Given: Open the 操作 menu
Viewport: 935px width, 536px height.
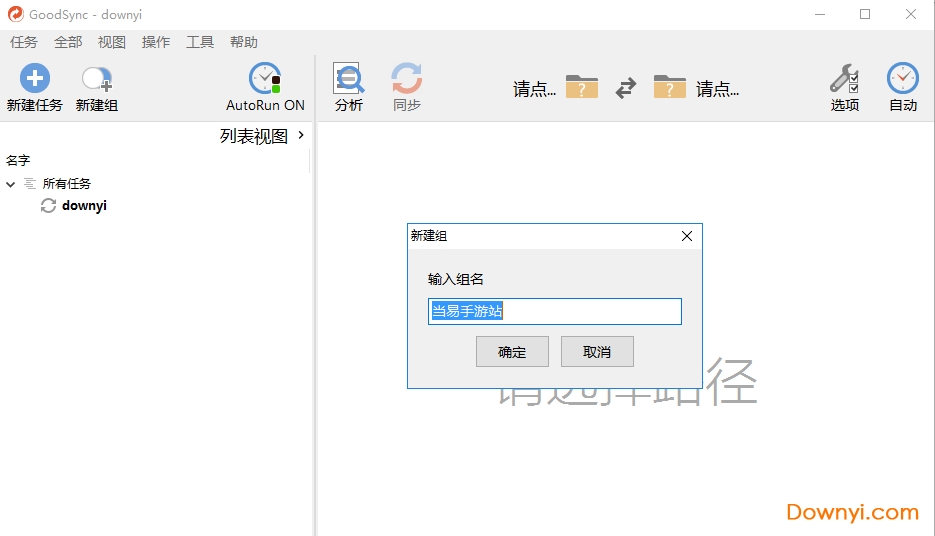Looking at the screenshot, I should 156,42.
